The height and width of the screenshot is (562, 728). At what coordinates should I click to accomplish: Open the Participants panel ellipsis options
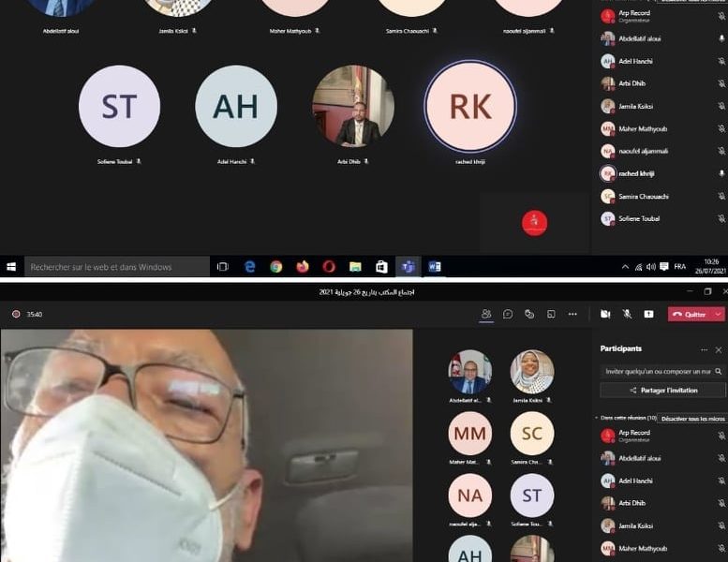tap(705, 349)
